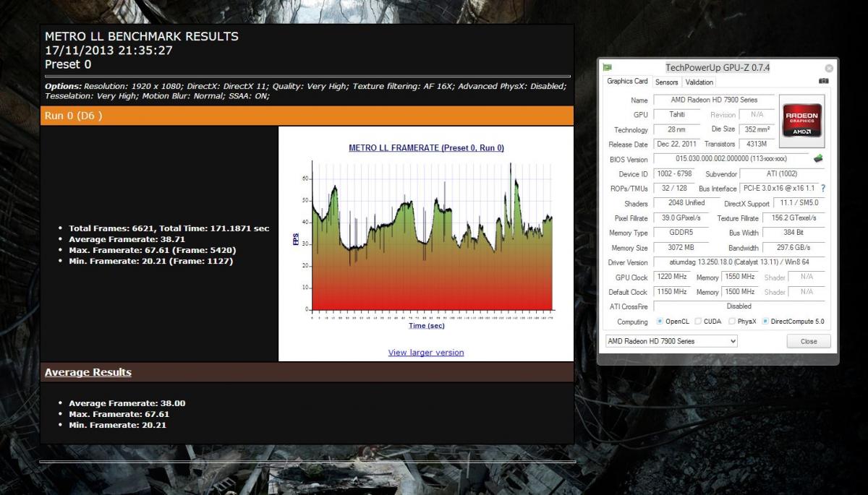Open the View larger version link
This screenshot has height=495, width=868.
[426, 353]
